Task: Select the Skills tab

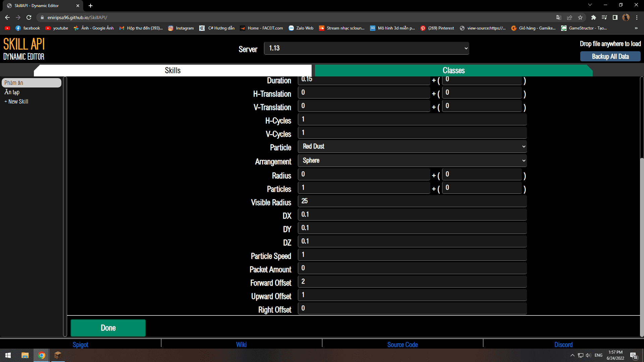Action: (x=172, y=70)
